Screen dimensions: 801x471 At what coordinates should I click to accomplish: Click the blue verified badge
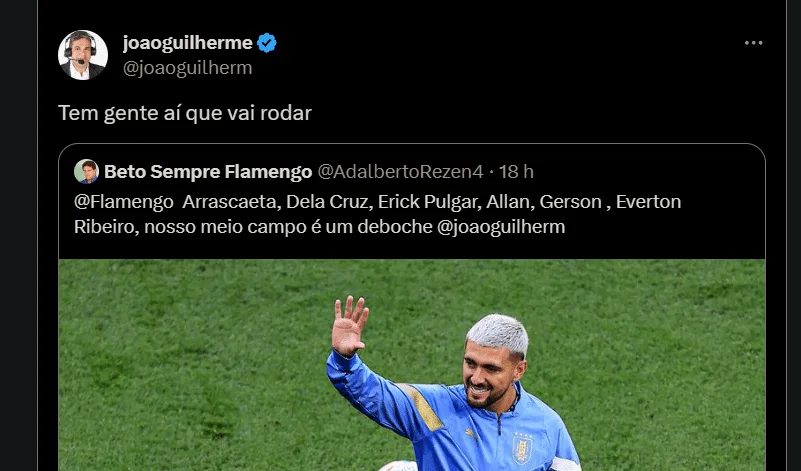click(267, 43)
